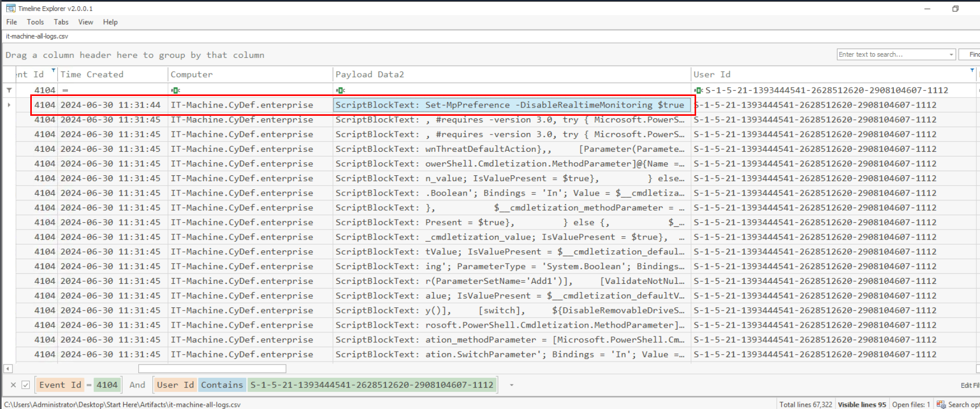980x409 pixels.
Task: Open the filter history dropdown arrow
Action: pyautogui.click(x=511, y=385)
